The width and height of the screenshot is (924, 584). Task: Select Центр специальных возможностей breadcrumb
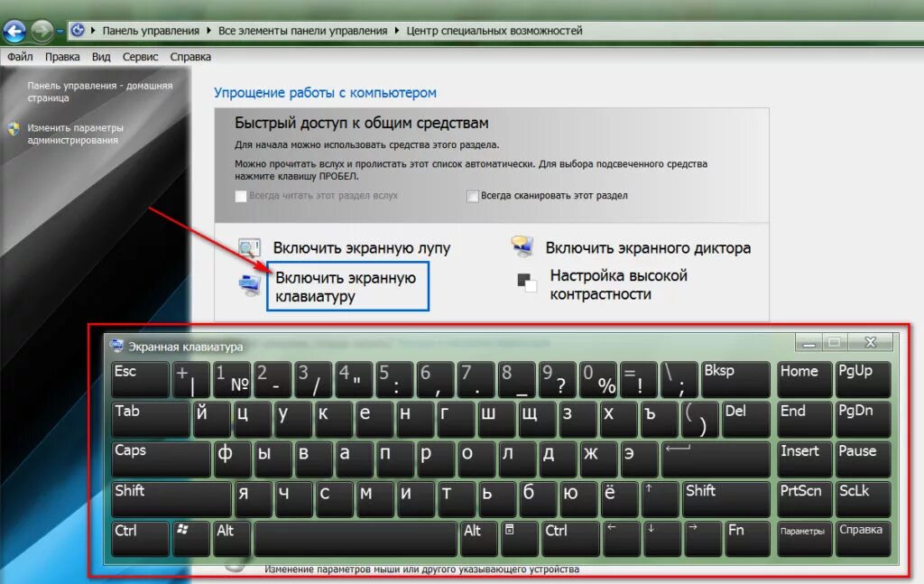[x=494, y=31]
